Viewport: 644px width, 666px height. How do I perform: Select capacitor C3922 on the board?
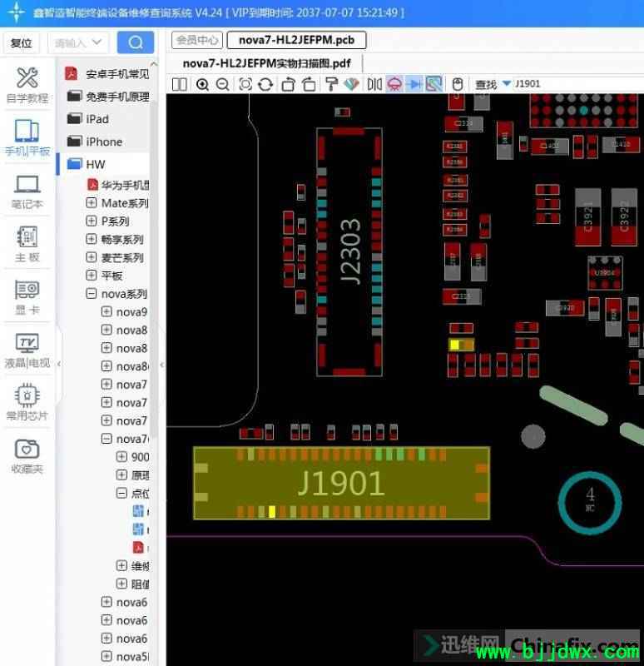click(x=624, y=216)
